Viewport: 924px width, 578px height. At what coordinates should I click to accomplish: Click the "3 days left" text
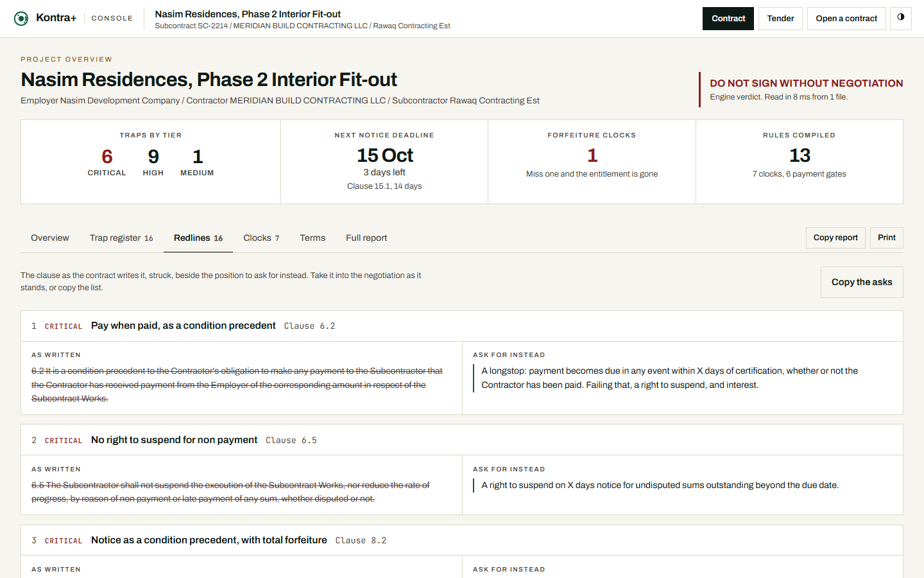click(384, 172)
